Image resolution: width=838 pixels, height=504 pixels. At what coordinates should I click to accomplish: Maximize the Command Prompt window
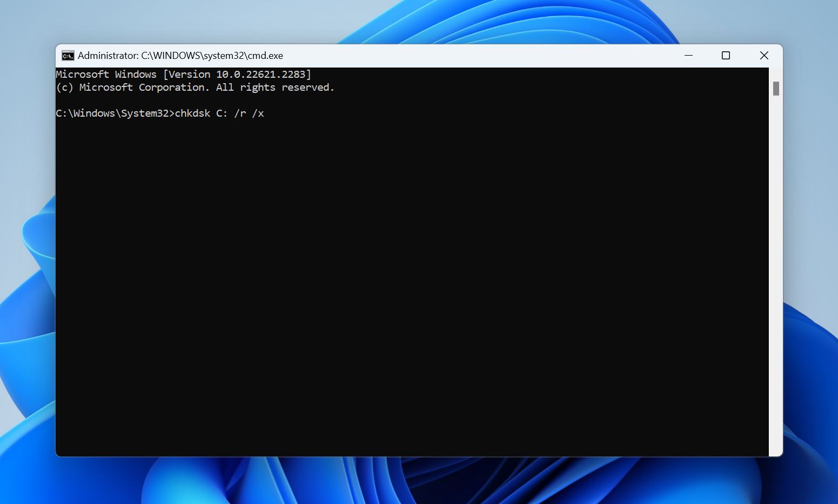726,55
